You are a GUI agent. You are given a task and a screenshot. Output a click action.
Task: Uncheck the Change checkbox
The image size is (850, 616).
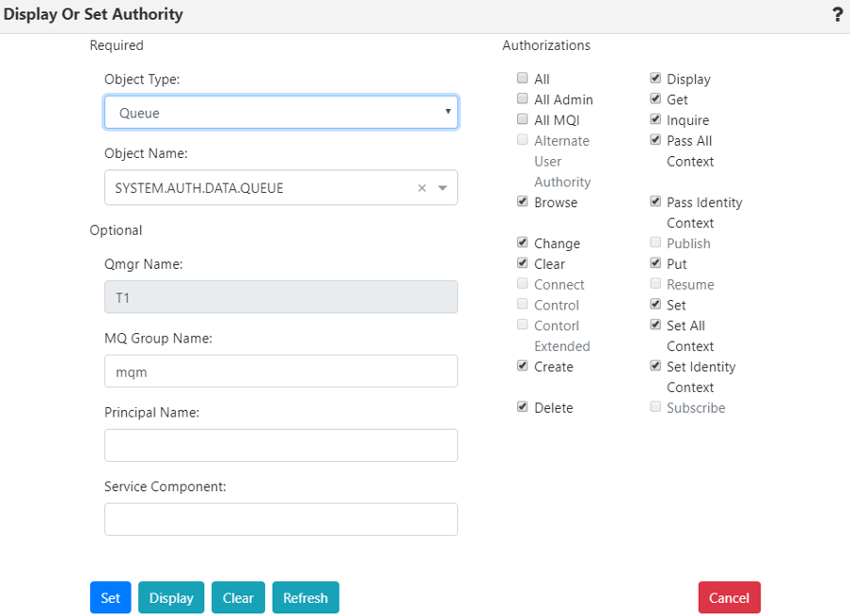523,243
